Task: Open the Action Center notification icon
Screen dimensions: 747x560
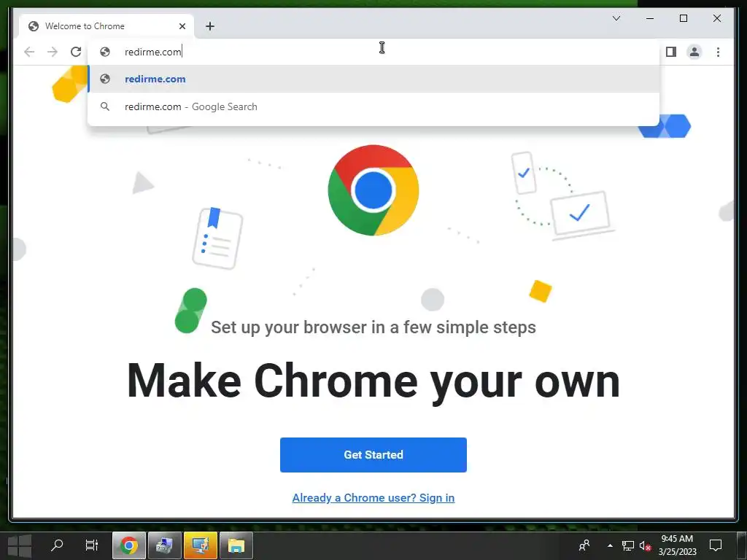Action: point(716,545)
